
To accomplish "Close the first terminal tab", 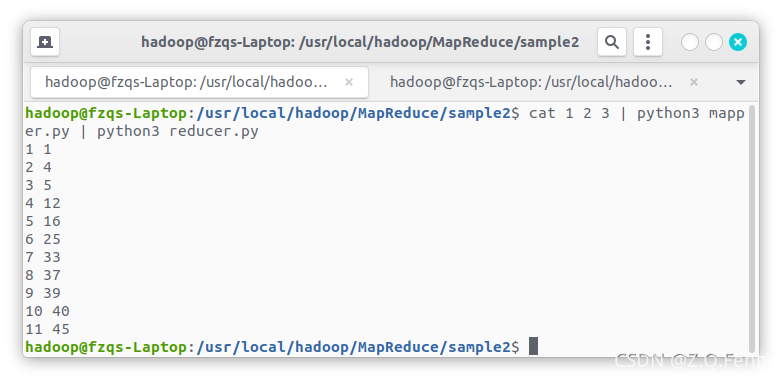I will click(349, 82).
